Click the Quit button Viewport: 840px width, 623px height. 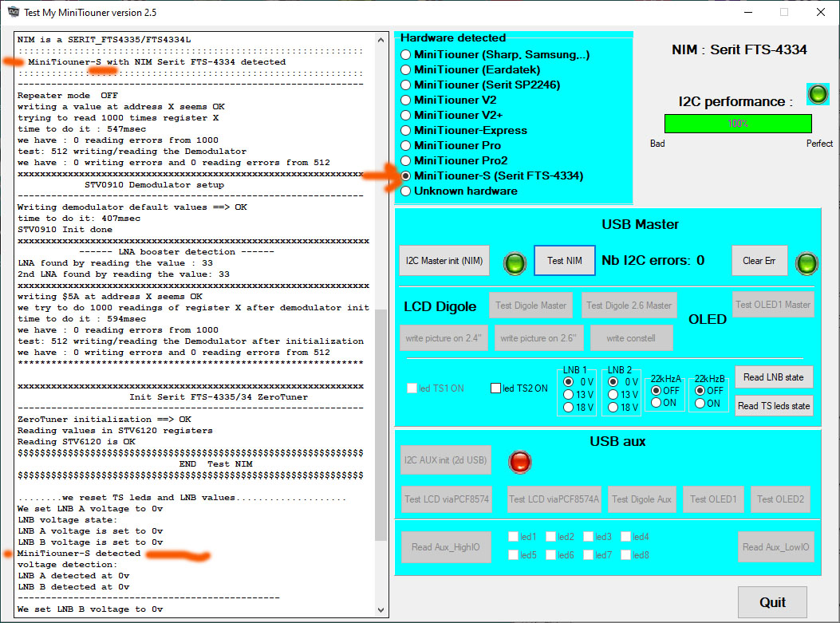click(772, 602)
